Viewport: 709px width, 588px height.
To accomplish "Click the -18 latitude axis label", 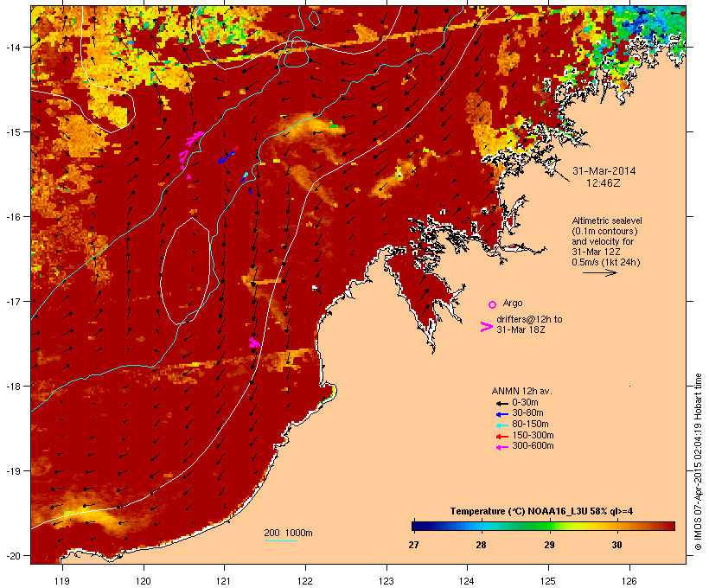I will coord(12,387).
